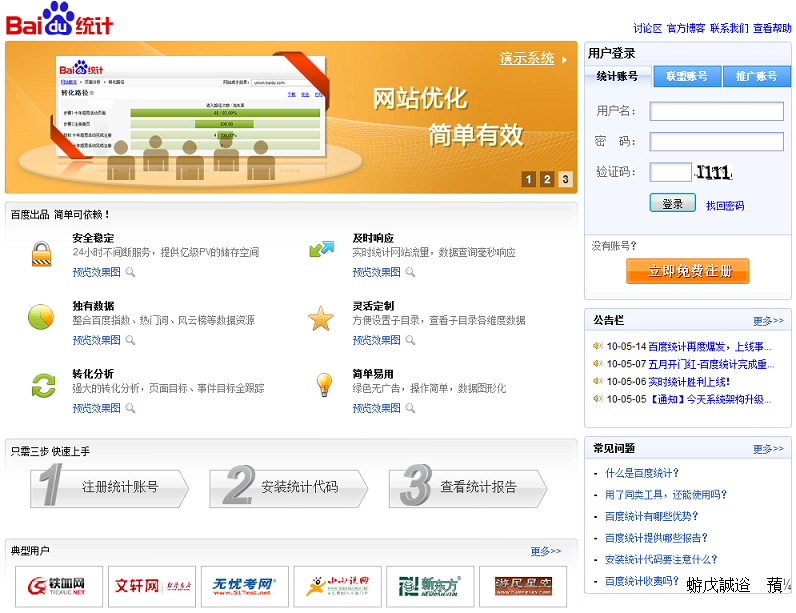The height and width of the screenshot is (613, 796).
Task: Click magnifier icon under 安全稳定 preview
Action: pyautogui.click(x=130, y=273)
